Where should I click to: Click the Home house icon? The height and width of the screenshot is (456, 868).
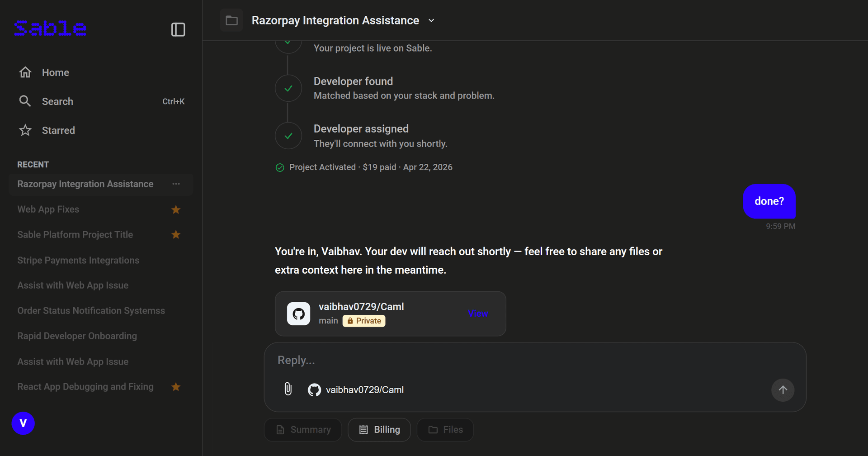click(25, 72)
